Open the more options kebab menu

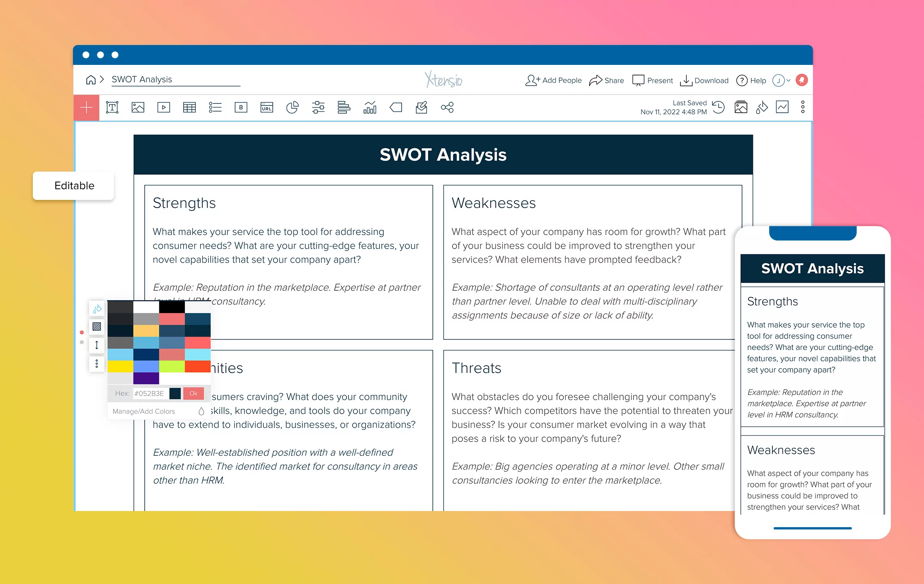coord(802,107)
